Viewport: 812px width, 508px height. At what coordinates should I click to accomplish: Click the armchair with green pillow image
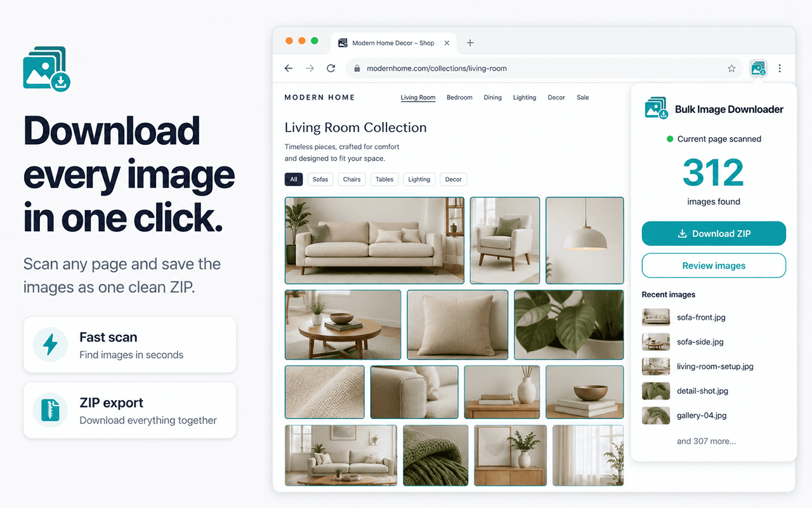coord(505,240)
